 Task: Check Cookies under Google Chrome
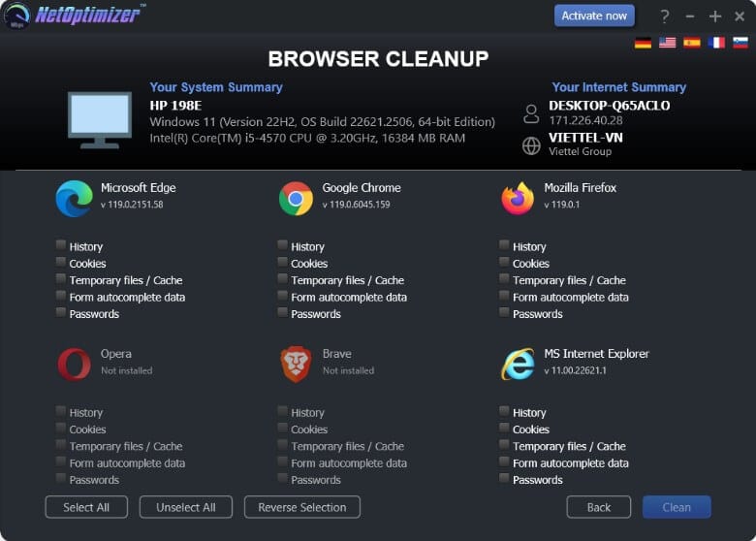pyautogui.click(x=283, y=263)
